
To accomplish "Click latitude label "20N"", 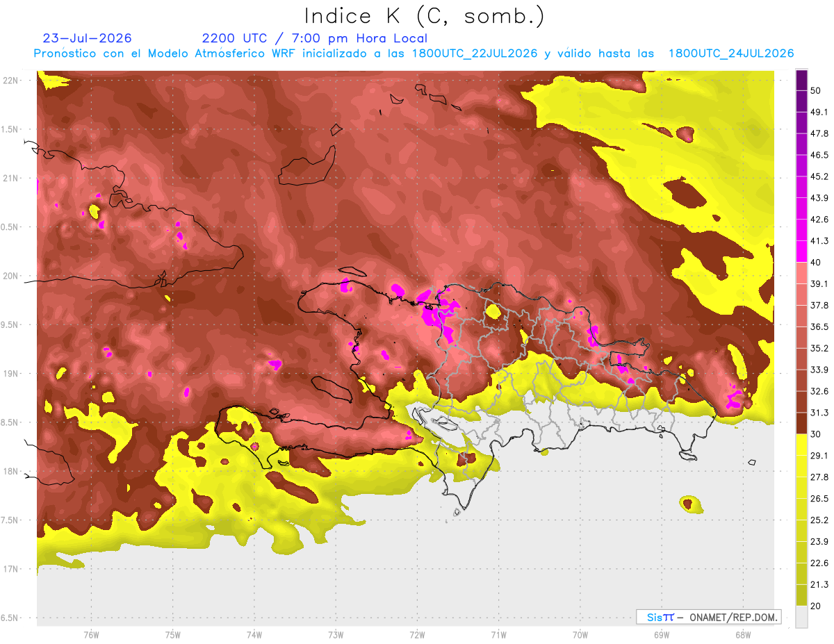I will [x=11, y=276].
